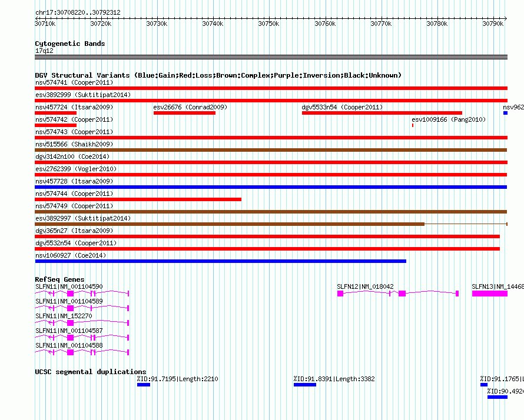The image size is (524, 420).
Task: Click the SLFN11|NM_001104587 transcript glyph
Action: [82, 338]
